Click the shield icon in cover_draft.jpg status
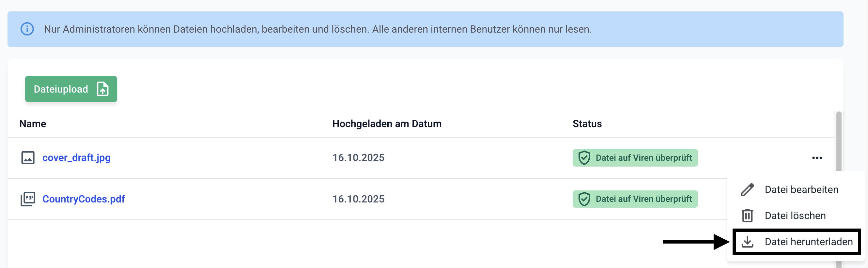Viewport: 868px width, 268px height. (584, 158)
